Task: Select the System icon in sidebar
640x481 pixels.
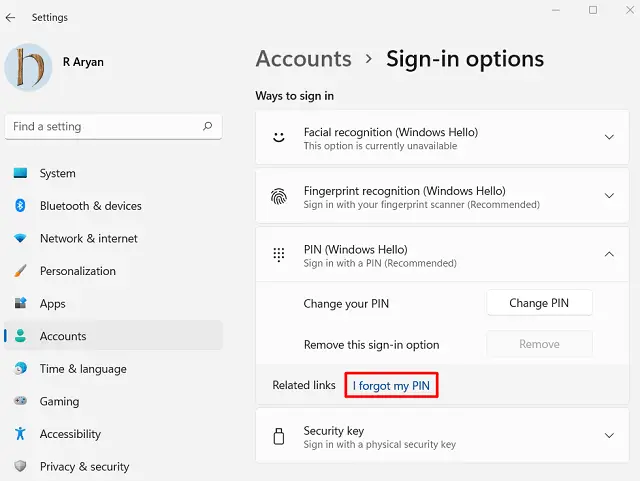Action: click(x=20, y=173)
